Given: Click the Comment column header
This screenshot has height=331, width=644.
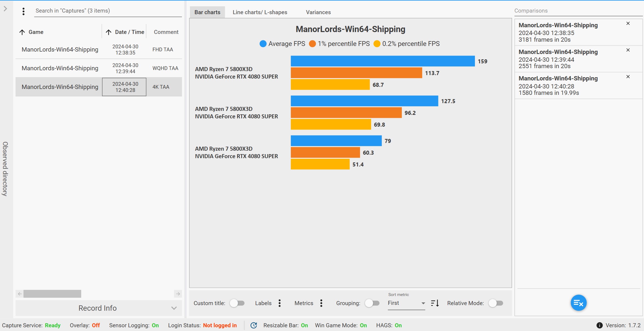Looking at the screenshot, I should click(x=166, y=32).
